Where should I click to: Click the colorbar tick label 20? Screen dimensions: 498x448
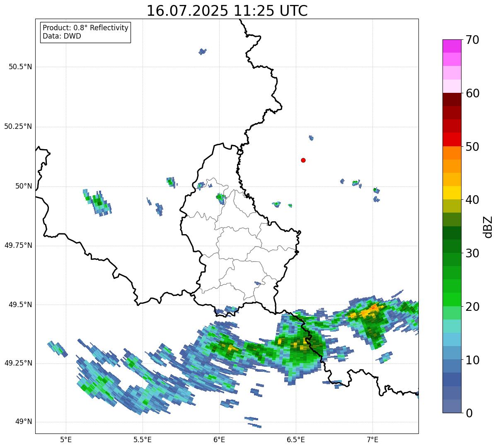(x=472, y=307)
